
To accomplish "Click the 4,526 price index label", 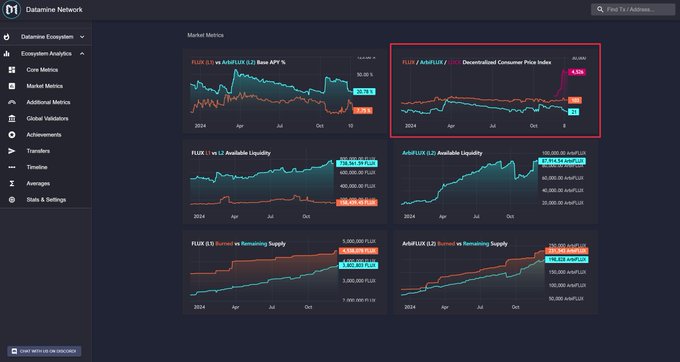I will tap(577, 72).
